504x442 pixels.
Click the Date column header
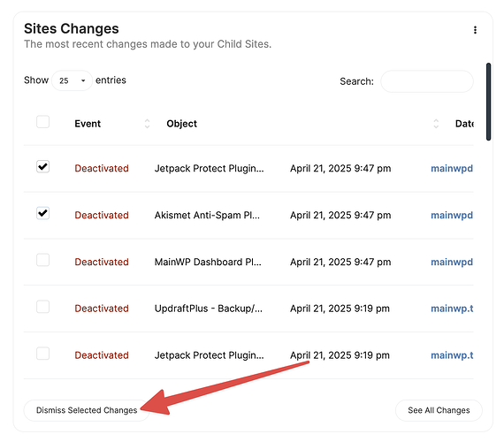(464, 124)
